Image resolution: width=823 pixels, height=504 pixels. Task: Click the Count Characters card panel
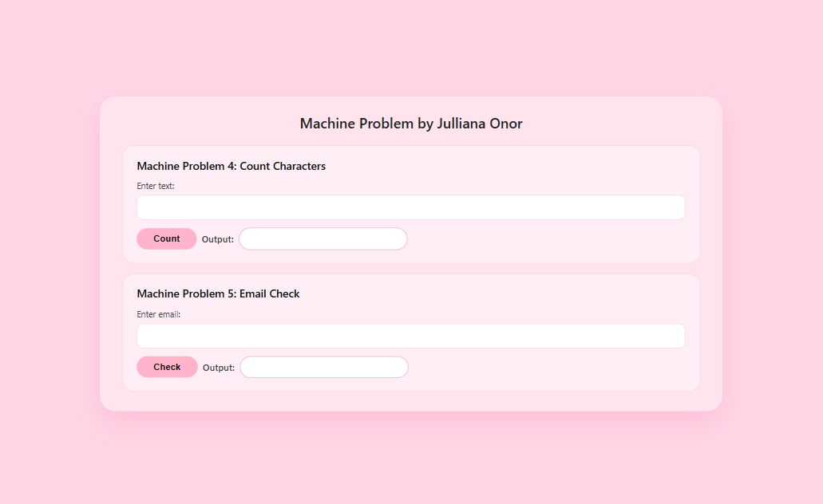pyautogui.click(x=559, y=204)
